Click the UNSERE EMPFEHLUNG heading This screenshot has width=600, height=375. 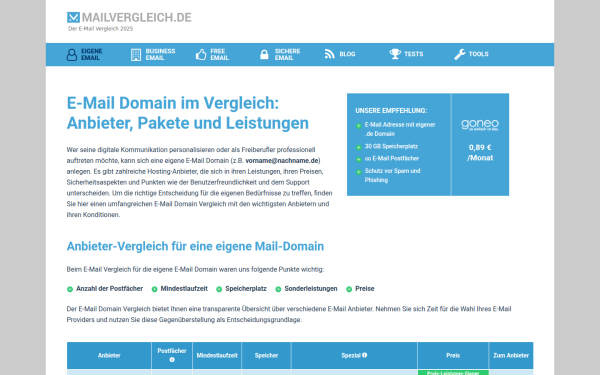coord(391,111)
